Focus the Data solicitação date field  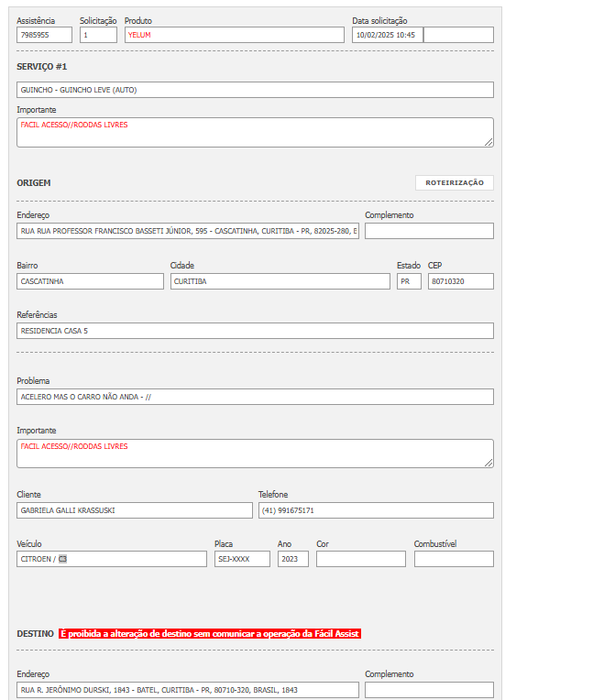pos(387,35)
